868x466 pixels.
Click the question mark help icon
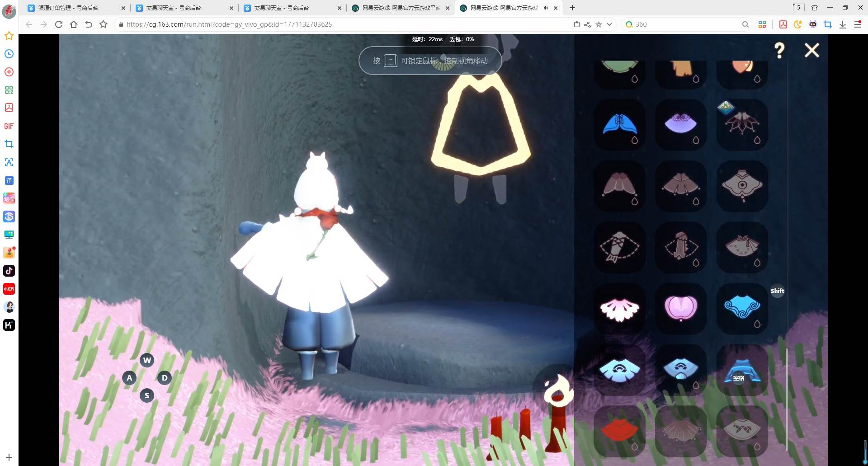[x=779, y=50]
